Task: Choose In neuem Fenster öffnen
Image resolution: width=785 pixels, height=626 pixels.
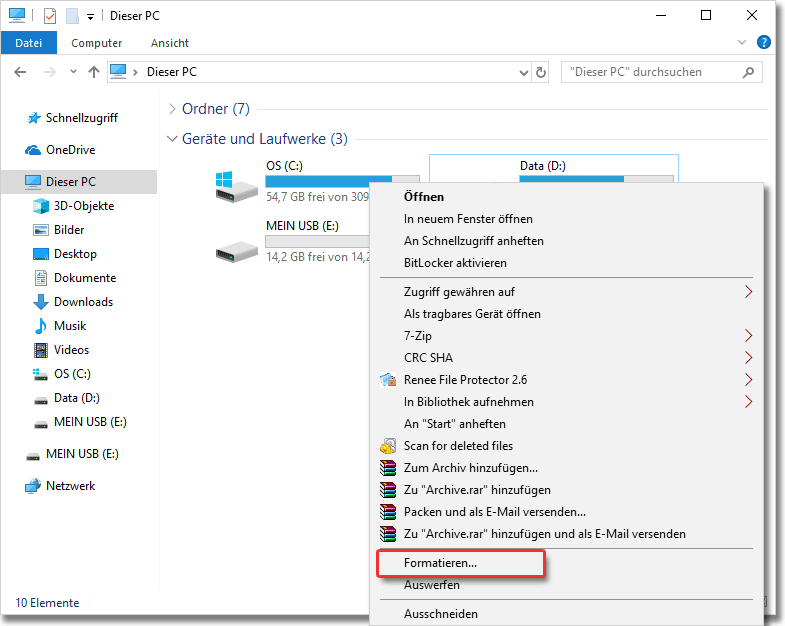Action: [x=566, y=219]
